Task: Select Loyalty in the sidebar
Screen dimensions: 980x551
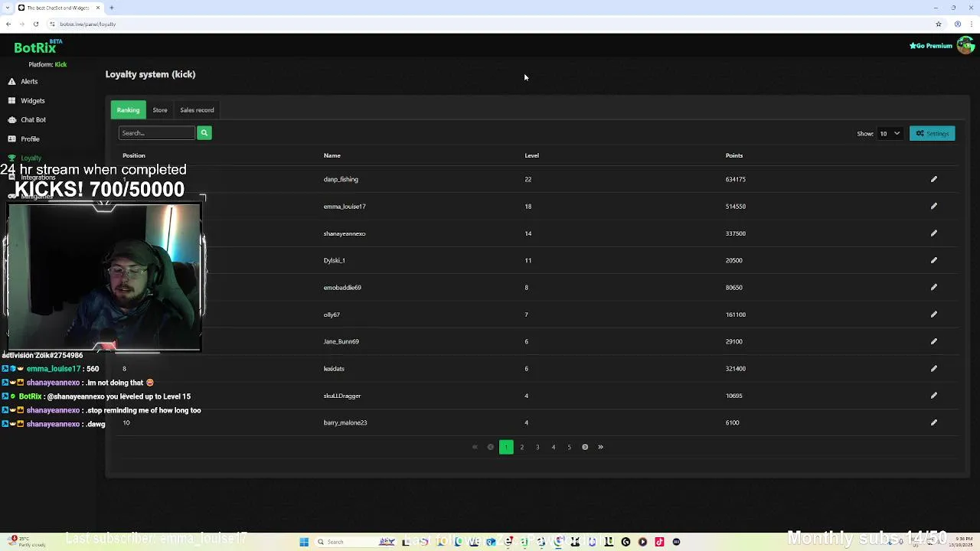Action: point(31,158)
